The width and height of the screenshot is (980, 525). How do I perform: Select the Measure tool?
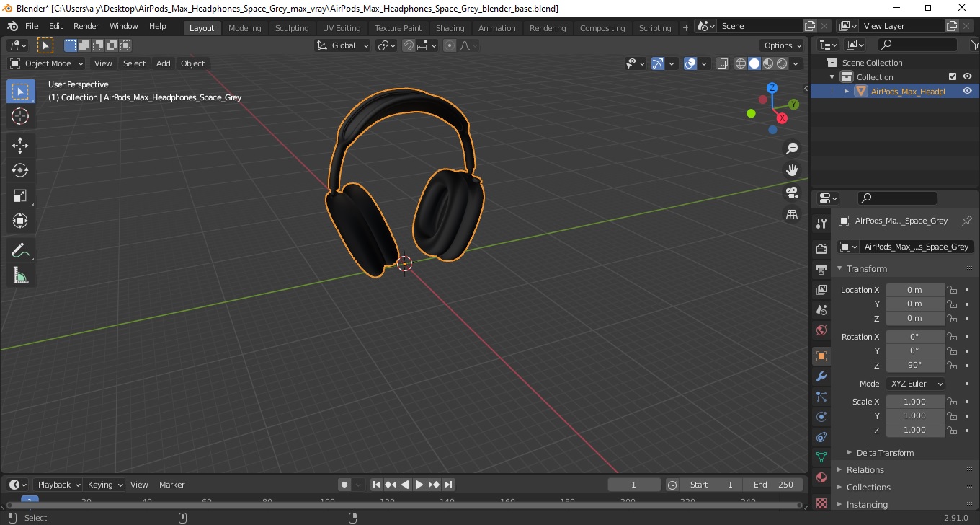tap(20, 275)
